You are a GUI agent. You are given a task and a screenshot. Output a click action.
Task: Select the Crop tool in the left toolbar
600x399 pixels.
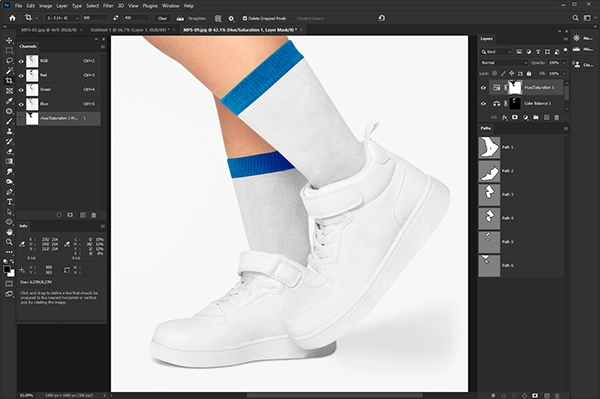coord(9,81)
